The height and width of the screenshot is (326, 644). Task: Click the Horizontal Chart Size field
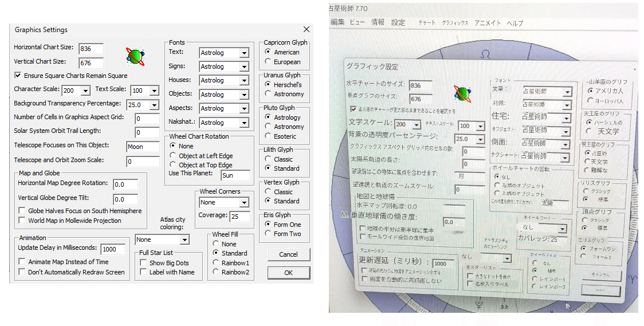tap(91, 49)
